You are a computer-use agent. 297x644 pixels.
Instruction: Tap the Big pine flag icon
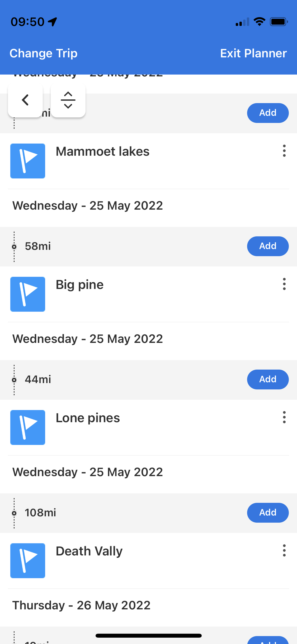28,294
